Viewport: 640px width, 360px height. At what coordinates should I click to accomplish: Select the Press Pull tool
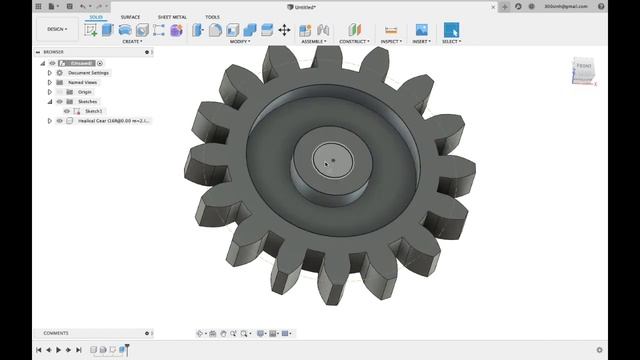click(x=198, y=30)
